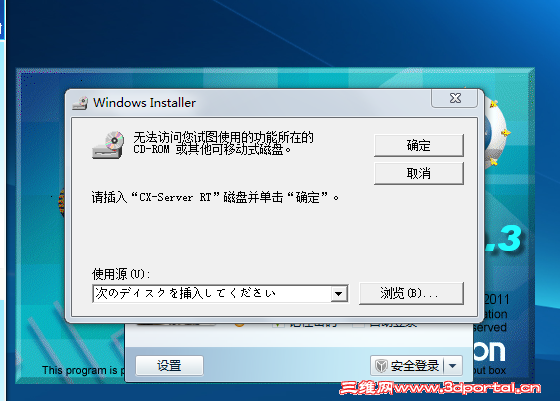This screenshot has width=560, height=401.
Task: Click the 无法访问您试图使用的功能 message text
Action: [224, 143]
